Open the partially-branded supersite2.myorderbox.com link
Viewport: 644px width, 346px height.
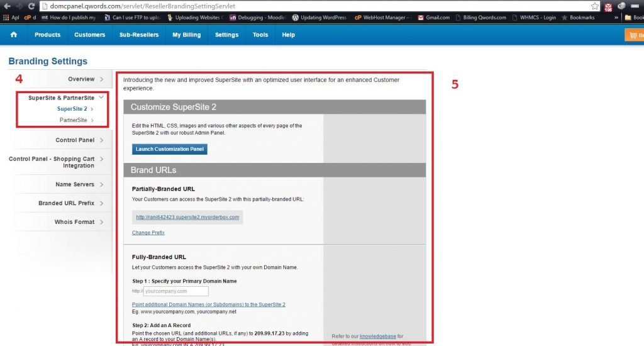click(187, 218)
